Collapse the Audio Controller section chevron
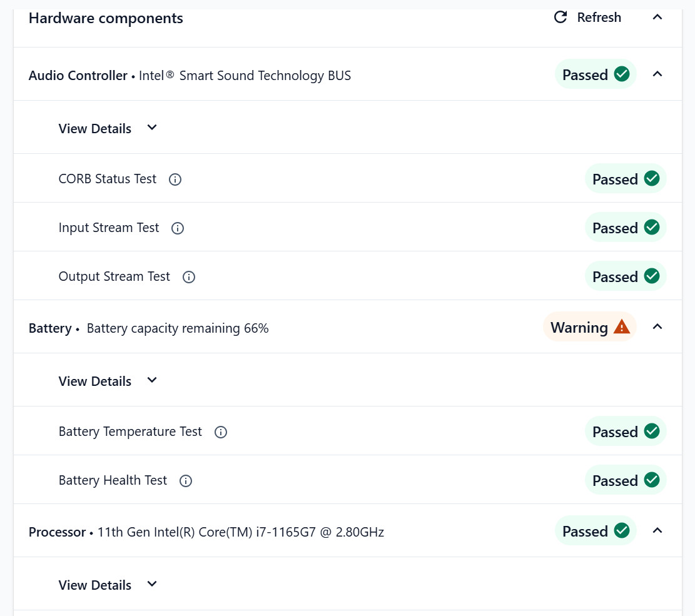 [x=657, y=74]
